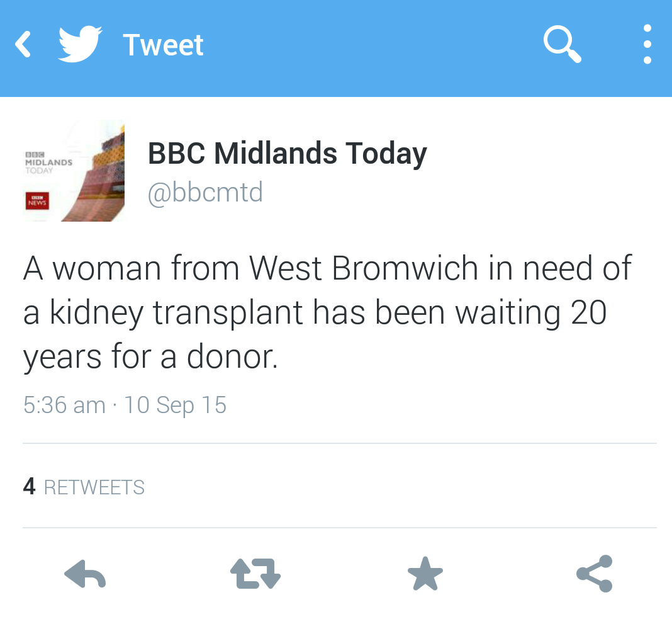Open the @bbcmtd handle

click(x=205, y=192)
